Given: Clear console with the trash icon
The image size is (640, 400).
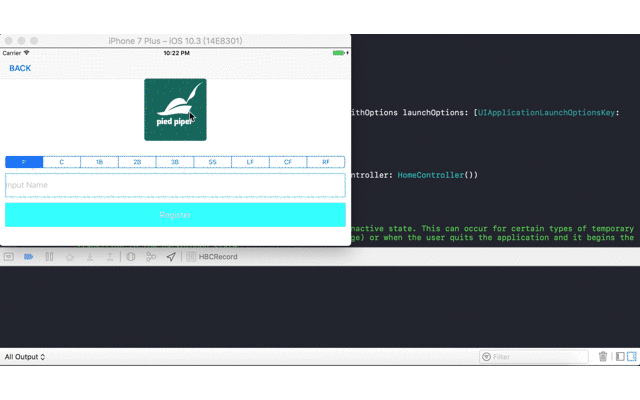Looking at the screenshot, I should pos(603,356).
